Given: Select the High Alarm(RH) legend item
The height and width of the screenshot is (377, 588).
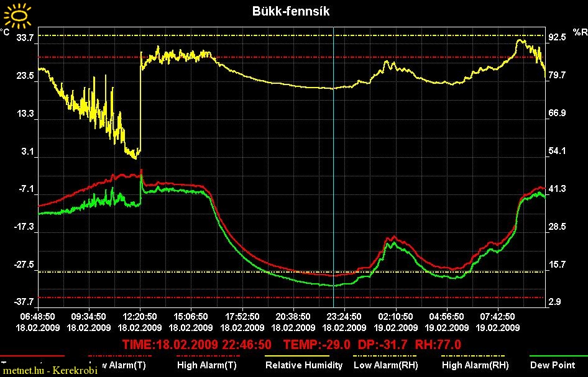Looking at the screenshot, I should coord(475,365).
